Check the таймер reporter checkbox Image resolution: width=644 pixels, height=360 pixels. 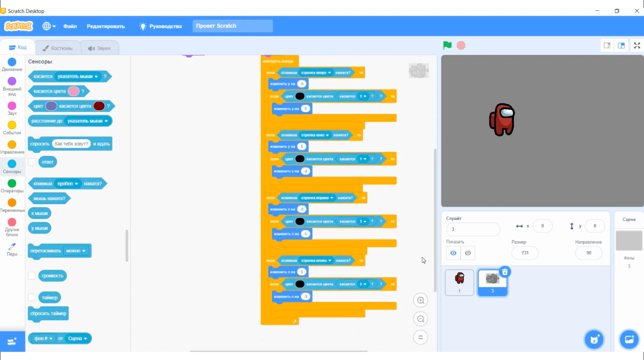click(32, 297)
